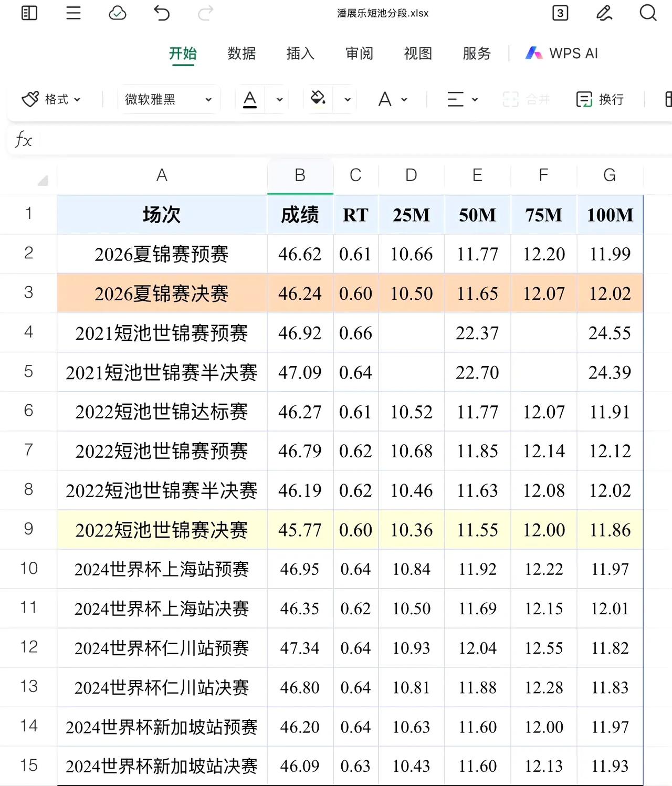Open the 格式 format dropdown
This screenshot has height=786, width=672.
coord(51,99)
